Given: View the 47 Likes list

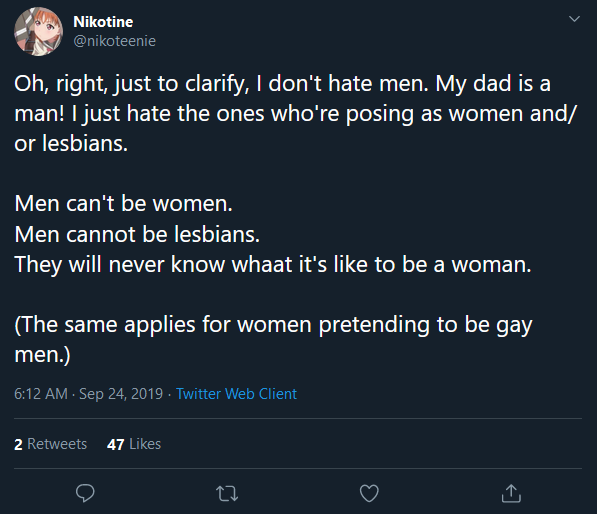Looking at the screenshot, I should pos(134,444).
